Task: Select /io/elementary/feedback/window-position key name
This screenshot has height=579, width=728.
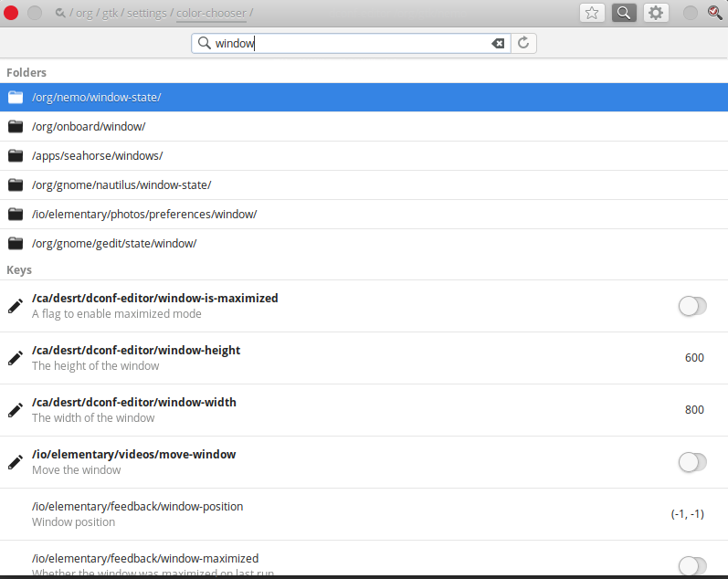Action: pyautogui.click(x=137, y=506)
